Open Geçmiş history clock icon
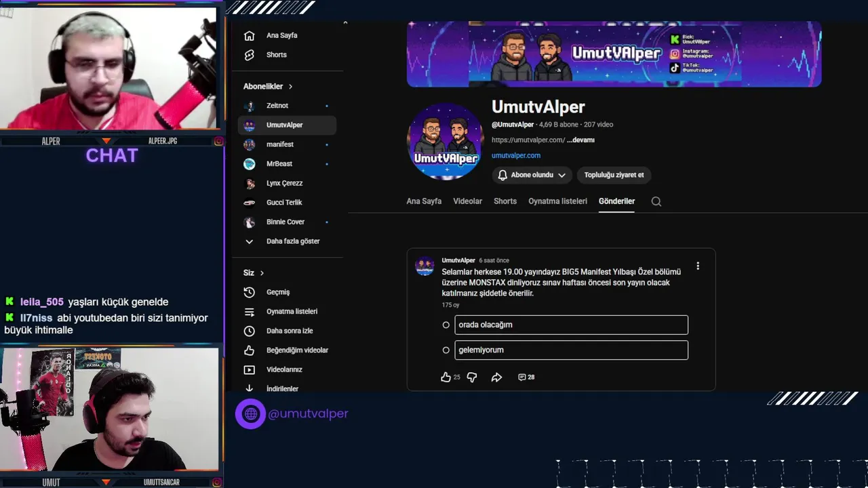 coord(250,292)
